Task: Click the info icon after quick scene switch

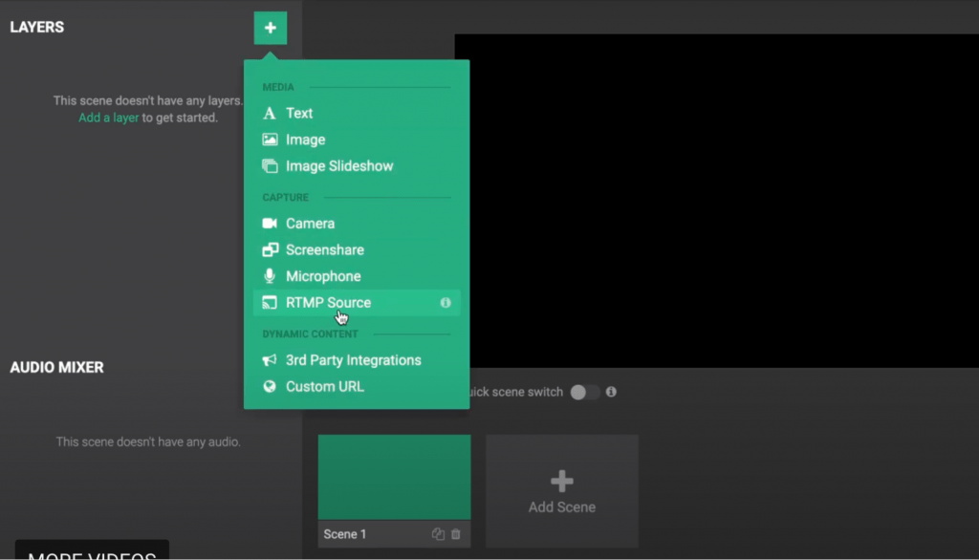Action: click(x=611, y=392)
